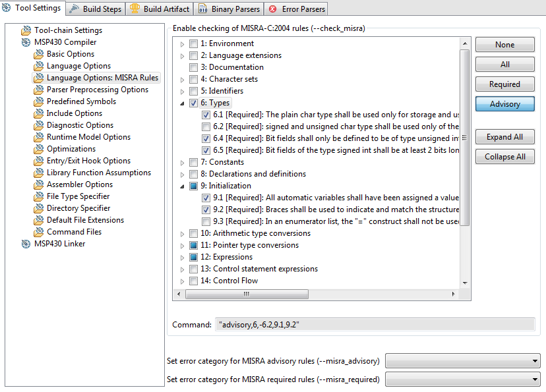Uncheck the 6: Types checkbox
This screenshot has height=392, width=546.
(x=193, y=103)
